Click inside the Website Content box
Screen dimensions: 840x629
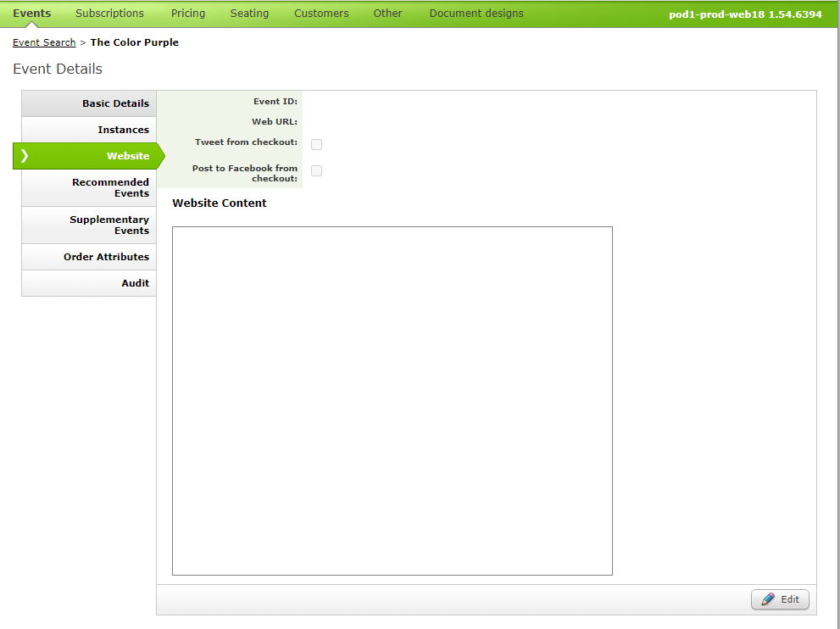(x=392, y=401)
